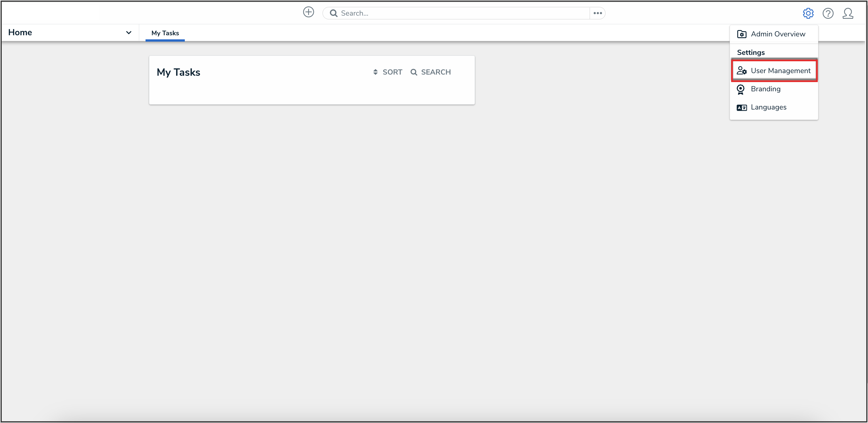Open Languages from the settings menu
This screenshot has width=868, height=423.
768,107
